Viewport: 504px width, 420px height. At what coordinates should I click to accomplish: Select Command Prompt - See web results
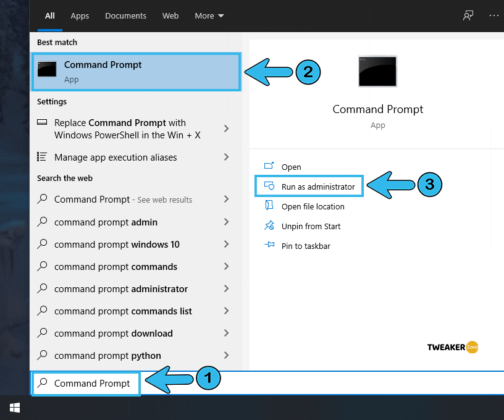pyautogui.click(x=136, y=199)
